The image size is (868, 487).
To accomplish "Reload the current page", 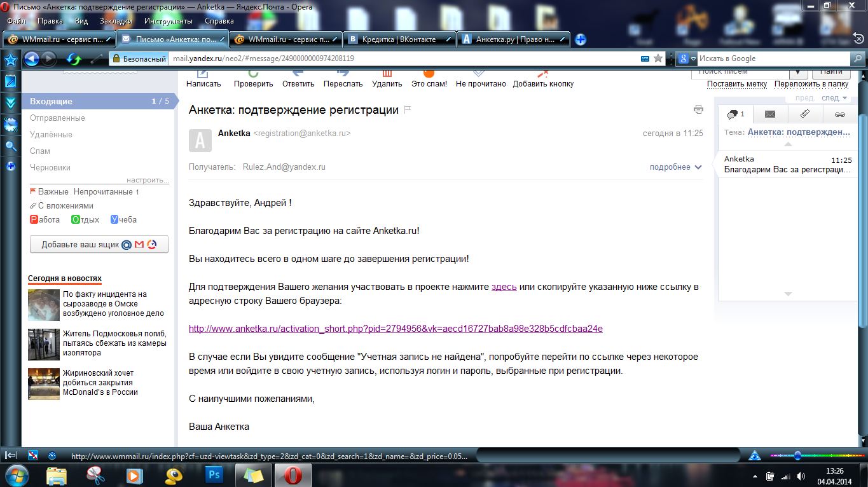I will click(x=74, y=59).
